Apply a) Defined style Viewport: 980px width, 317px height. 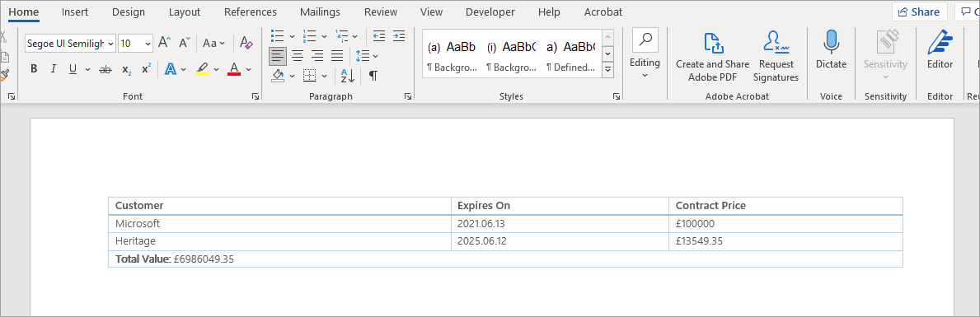coord(570,55)
